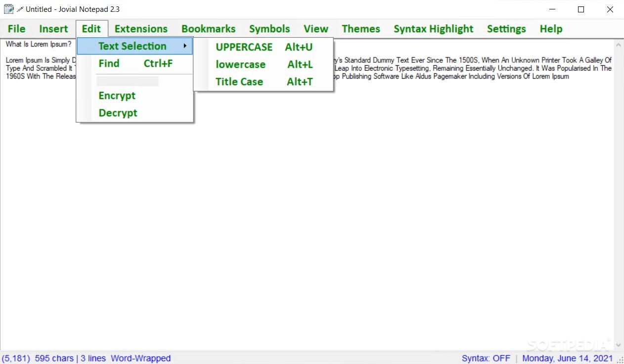Choose Find in Edit menu
This screenshot has width=624, height=364.
coord(134,63)
